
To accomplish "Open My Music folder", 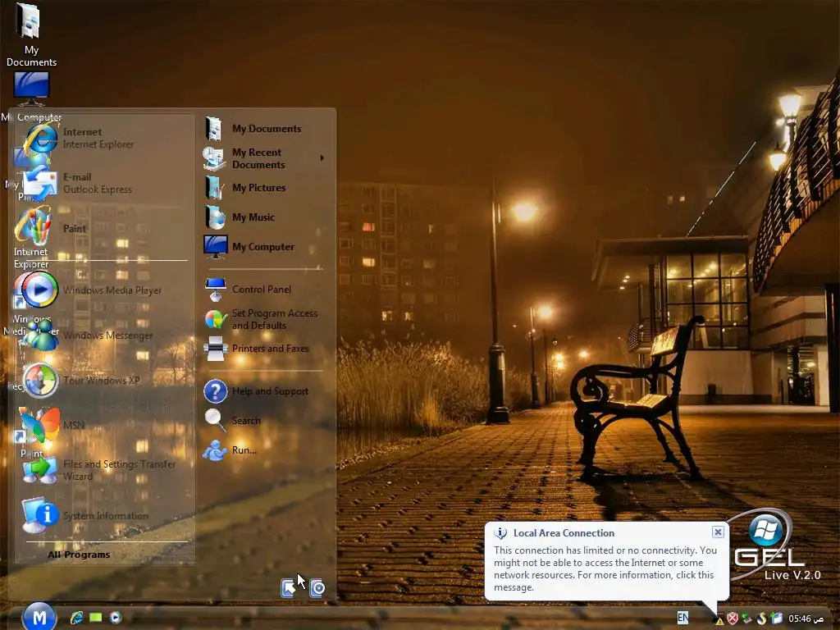I will click(263, 217).
